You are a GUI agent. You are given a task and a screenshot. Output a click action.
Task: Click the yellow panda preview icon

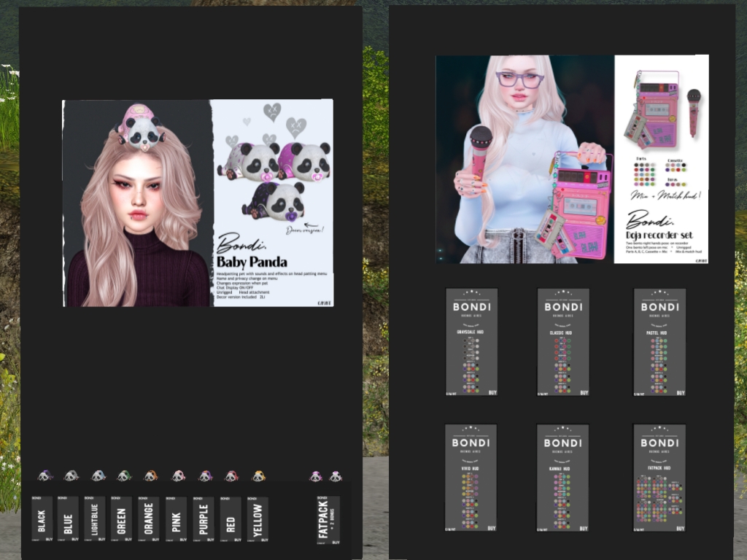click(258, 476)
